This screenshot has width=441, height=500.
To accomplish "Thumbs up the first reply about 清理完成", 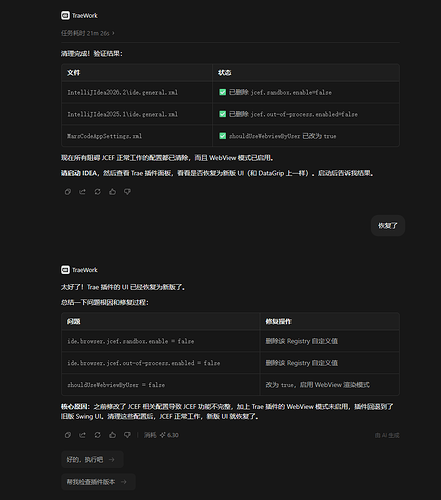I will click(x=112, y=192).
